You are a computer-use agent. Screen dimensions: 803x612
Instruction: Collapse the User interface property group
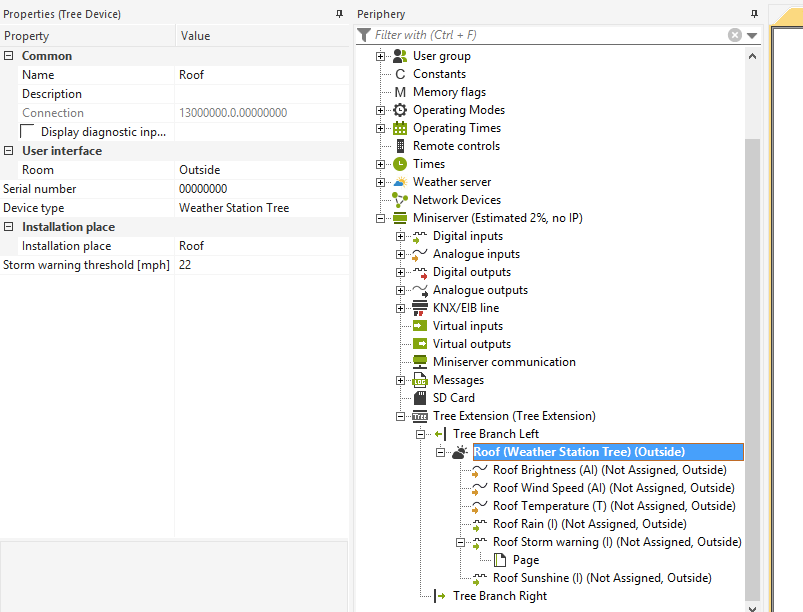coord(9,151)
